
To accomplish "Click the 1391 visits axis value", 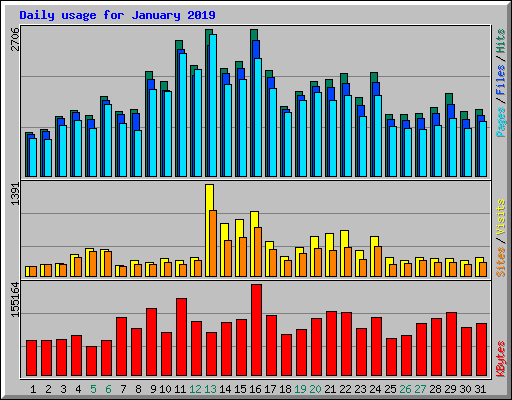I will [x=15, y=194].
